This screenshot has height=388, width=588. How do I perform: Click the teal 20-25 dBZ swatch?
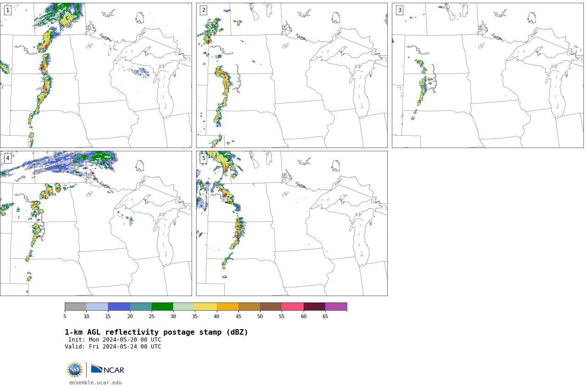[x=141, y=307]
